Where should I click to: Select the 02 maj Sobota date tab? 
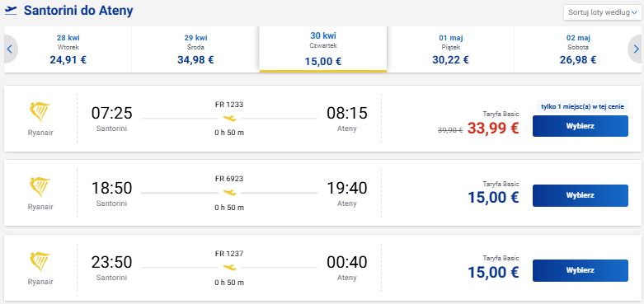[x=578, y=49]
